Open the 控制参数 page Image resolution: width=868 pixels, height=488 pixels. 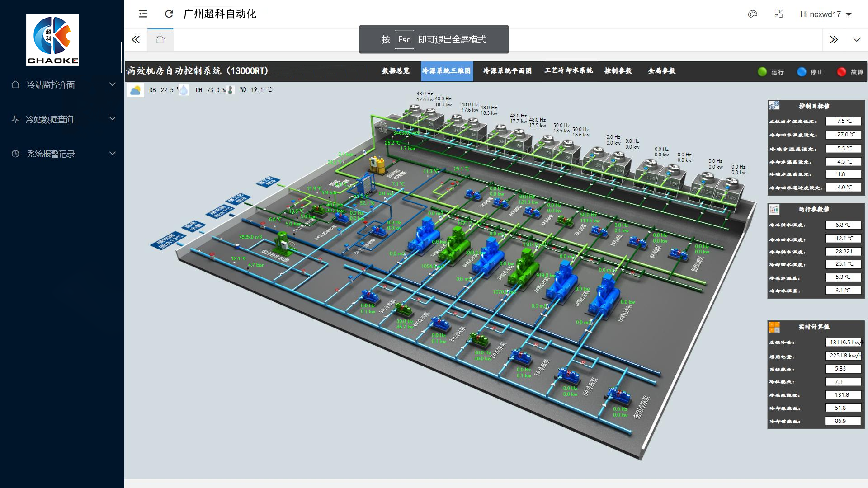(x=618, y=71)
